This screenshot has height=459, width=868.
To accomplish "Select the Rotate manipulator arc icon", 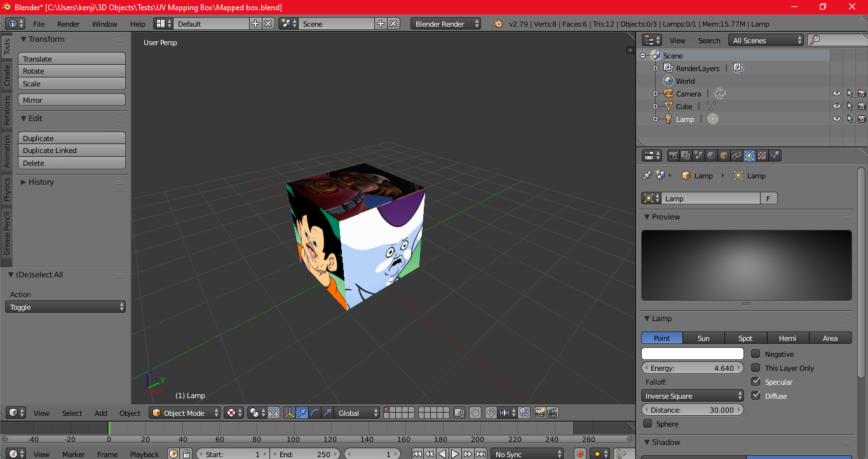I will point(315,413).
